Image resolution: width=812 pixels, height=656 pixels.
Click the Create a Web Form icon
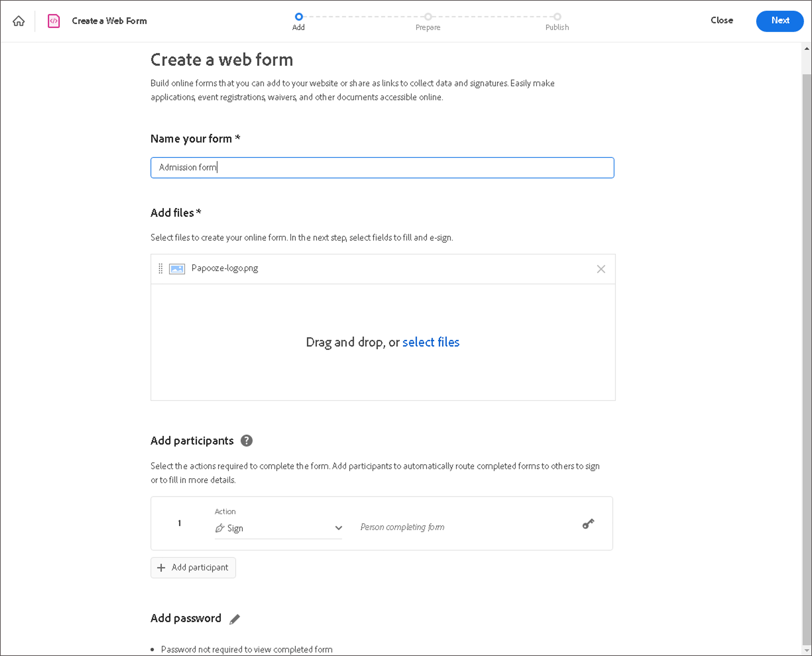[54, 21]
